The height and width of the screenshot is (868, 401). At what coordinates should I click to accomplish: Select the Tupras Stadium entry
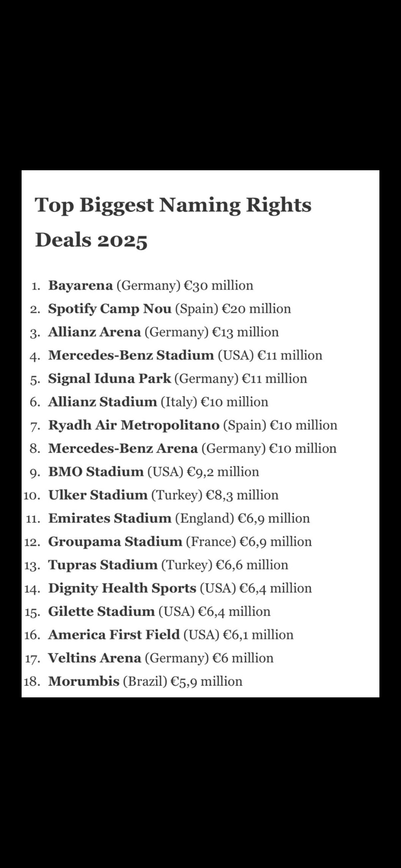[103, 565]
